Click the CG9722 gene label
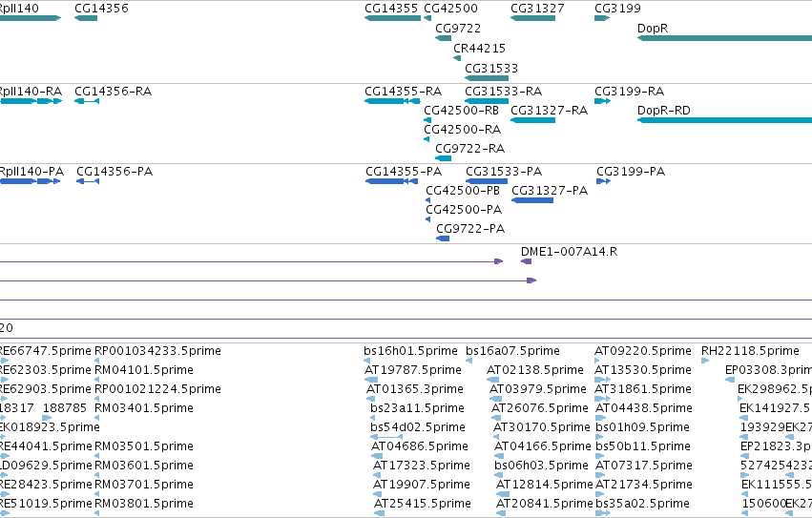Viewport: 812px width, 518px height. 458,28
